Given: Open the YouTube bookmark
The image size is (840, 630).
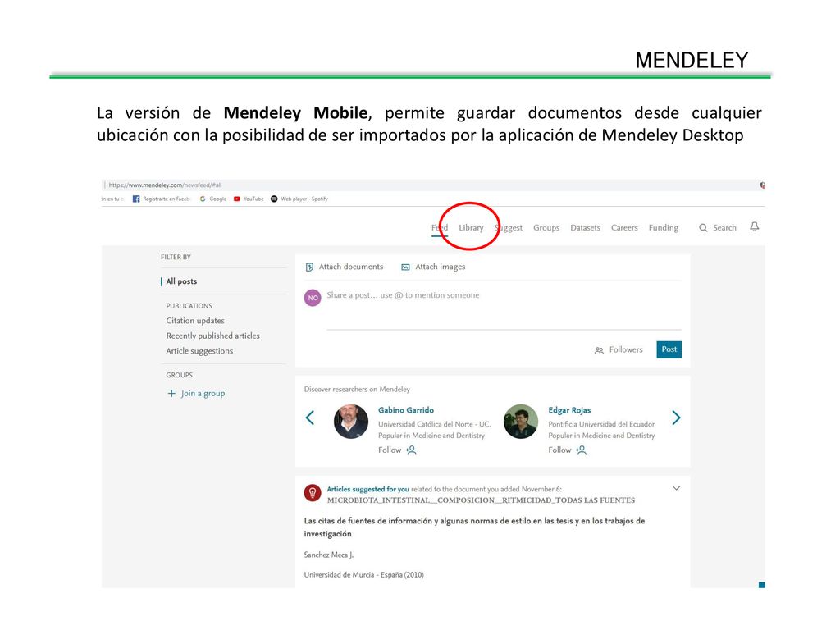Looking at the screenshot, I should pyautogui.click(x=249, y=199).
